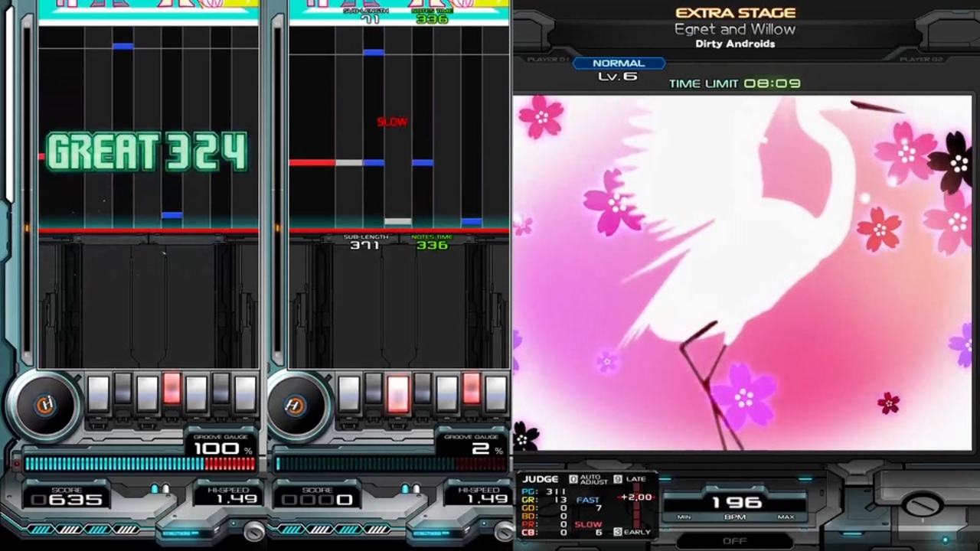This screenshot has width=980, height=551.
Task: Select the JUDGE panel title
Action: [541, 479]
